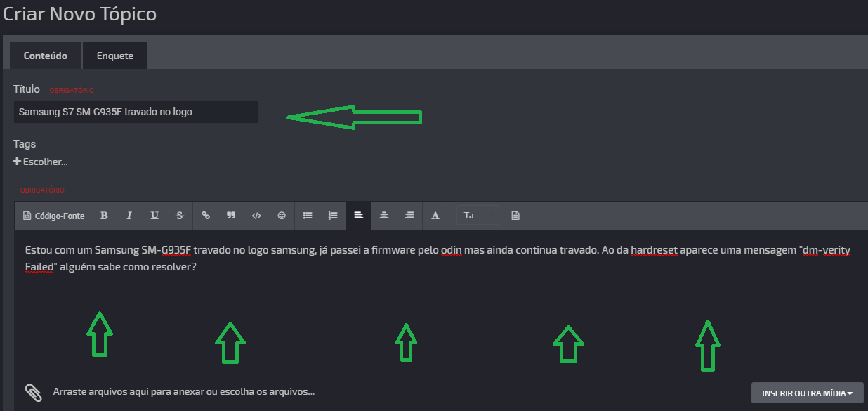868x411 pixels.
Task: Insert a code snippet
Action: pos(256,216)
